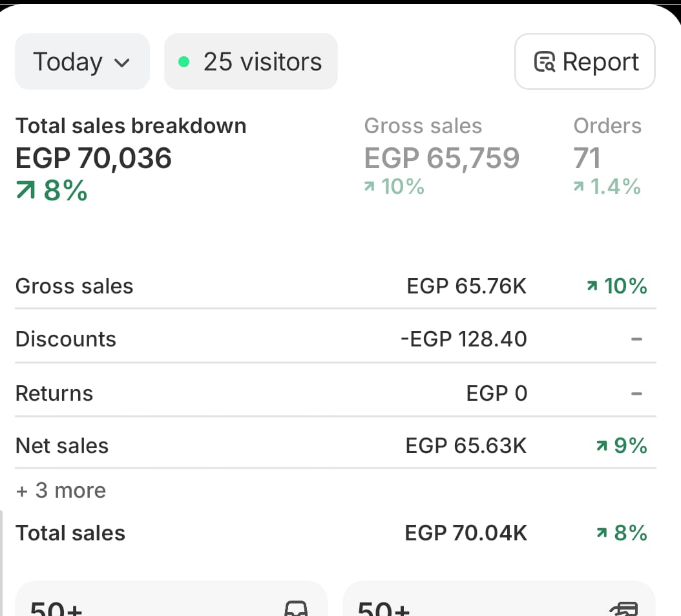Open the Returns row in the breakdown
The width and height of the screenshot is (681, 616).
tap(54, 394)
